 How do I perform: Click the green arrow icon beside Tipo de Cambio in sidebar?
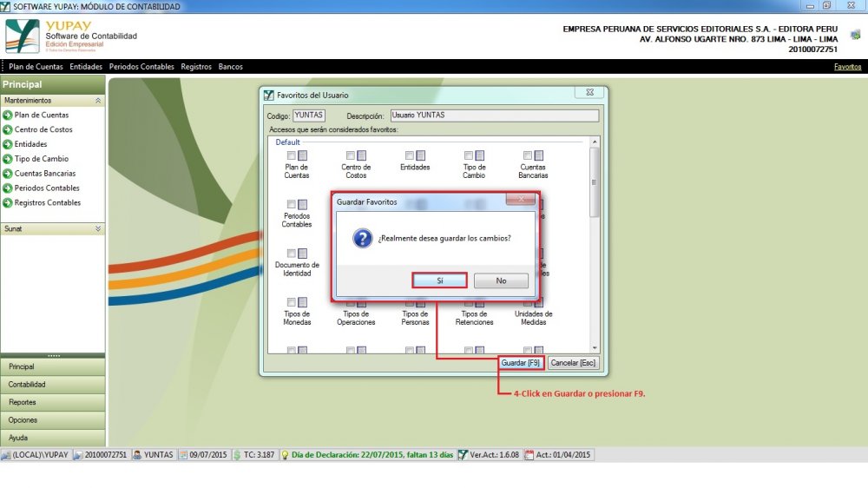pyautogui.click(x=8, y=159)
